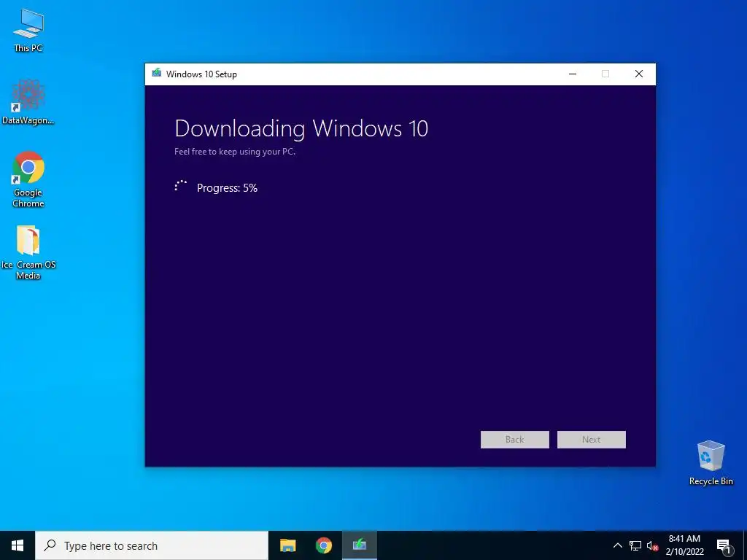Screen dimensions: 747x560
Task: Click 'Feel free to keep using your PC.' text
Action: 235,152
